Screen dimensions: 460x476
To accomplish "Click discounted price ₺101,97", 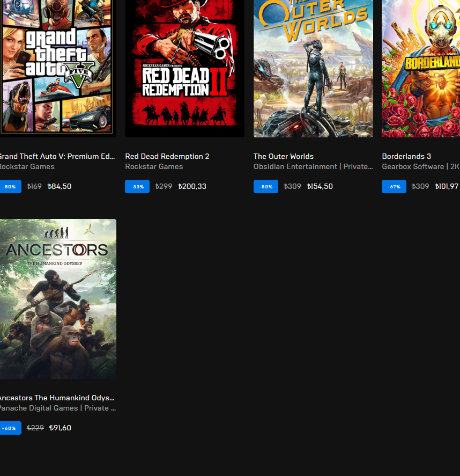I will point(447,186).
